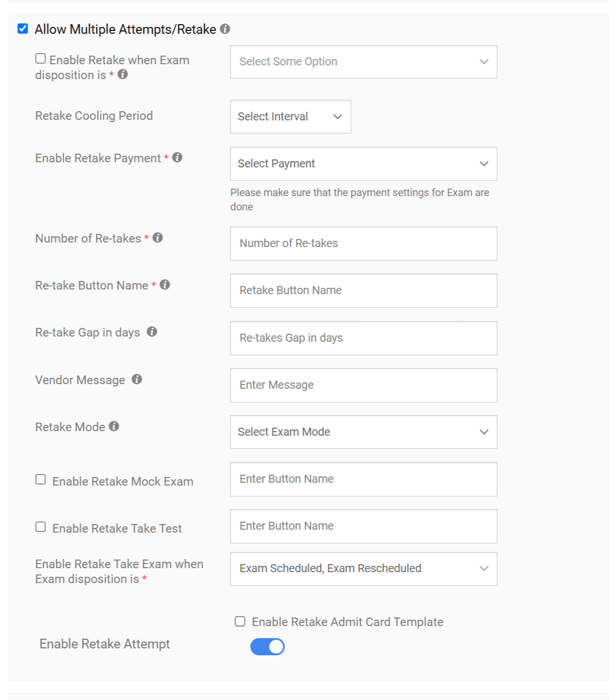Enable the Retake Take Test checkbox
The image size is (614, 700).
point(41,527)
